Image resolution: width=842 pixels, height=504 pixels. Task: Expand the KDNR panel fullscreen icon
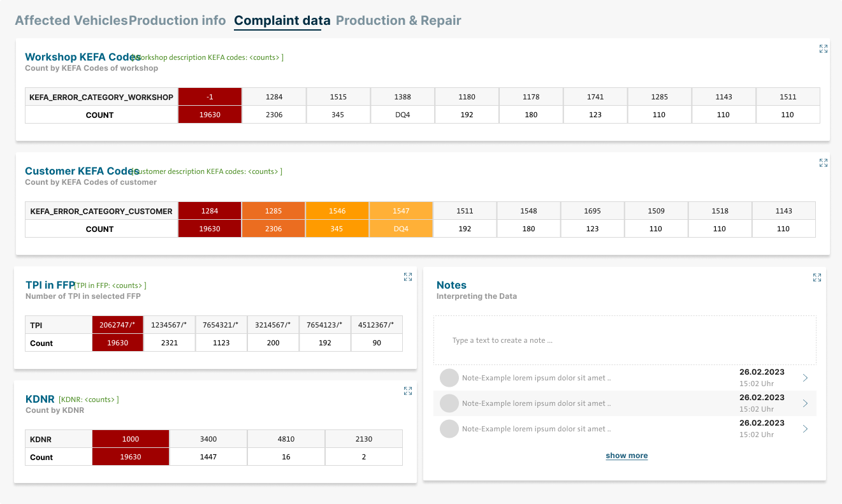pos(408,391)
